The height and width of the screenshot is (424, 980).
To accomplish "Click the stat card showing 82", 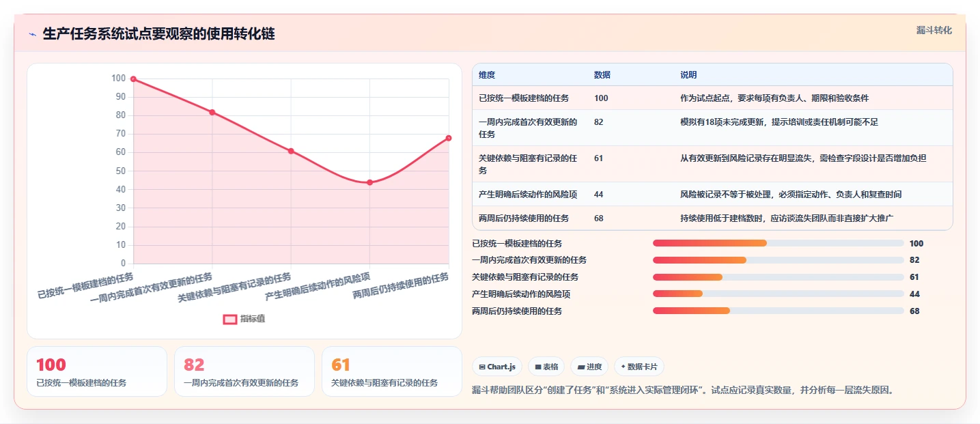I will pos(244,371).
